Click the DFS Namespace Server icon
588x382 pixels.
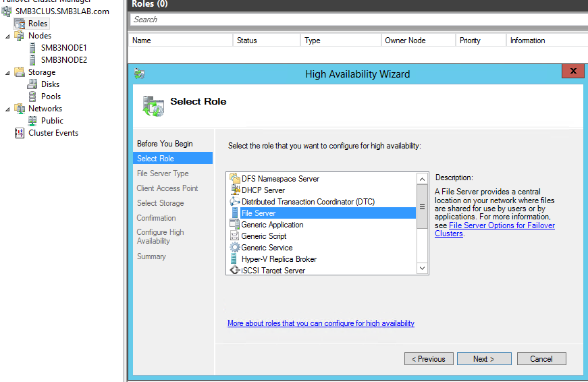pos(235,178)
